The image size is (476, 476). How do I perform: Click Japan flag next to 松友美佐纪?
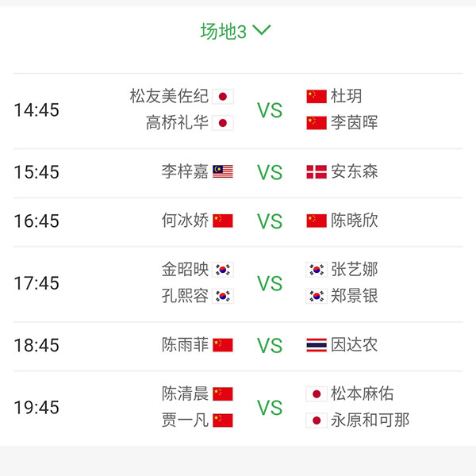223,97
